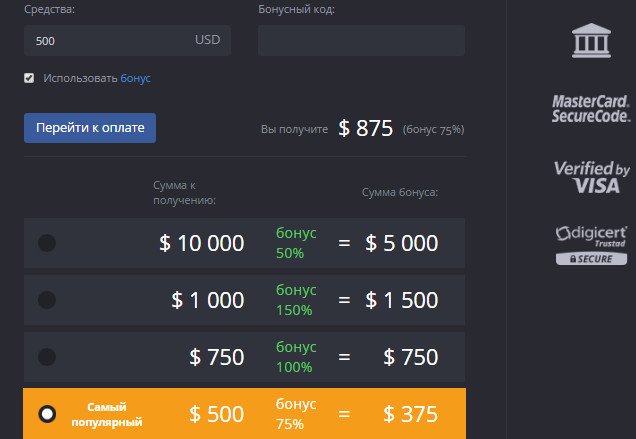
Task: Select the $1 000 radio option
Action: click(47, 300)
